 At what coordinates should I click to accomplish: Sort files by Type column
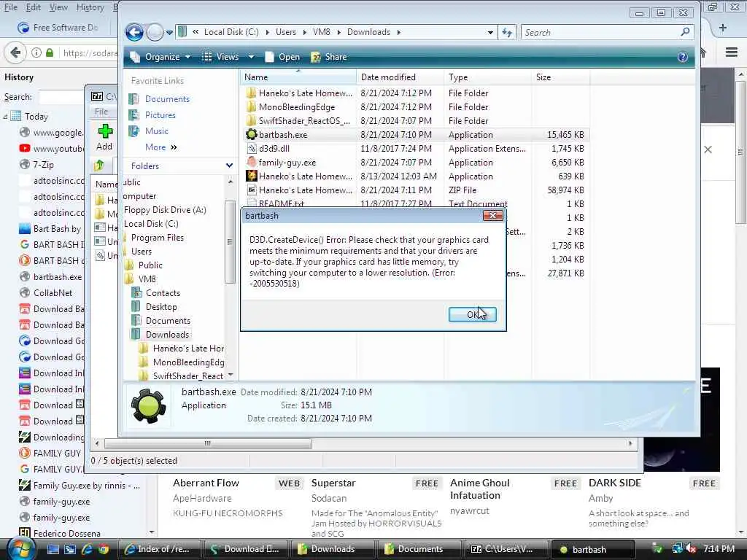click(x=488, y=77)
